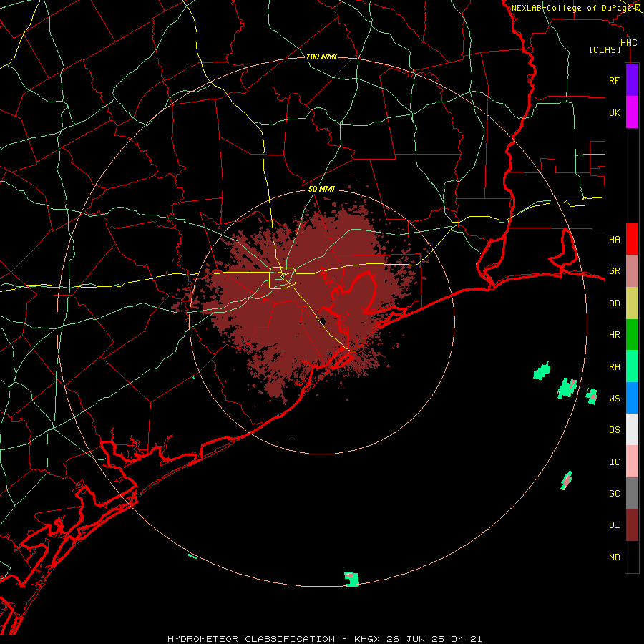Click the brown BI legend color swatch

coord(632,525)
